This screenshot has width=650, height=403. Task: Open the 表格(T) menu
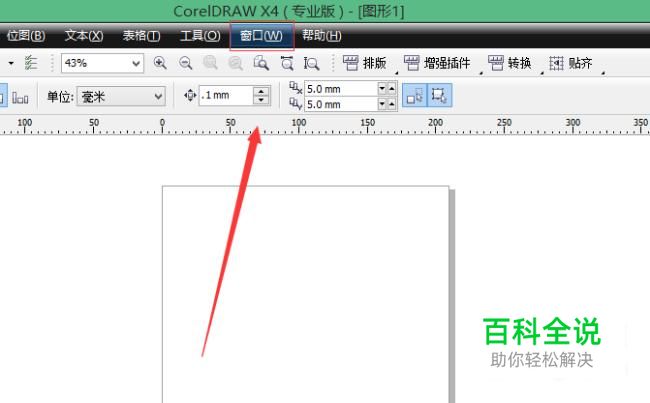141,36
